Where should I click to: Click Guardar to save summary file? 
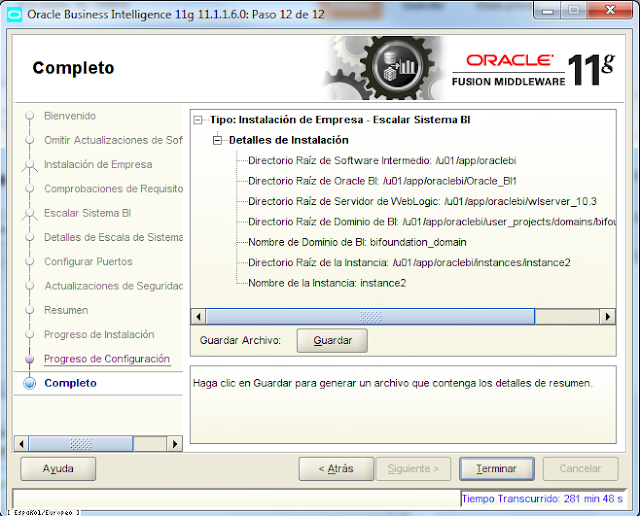332,341
